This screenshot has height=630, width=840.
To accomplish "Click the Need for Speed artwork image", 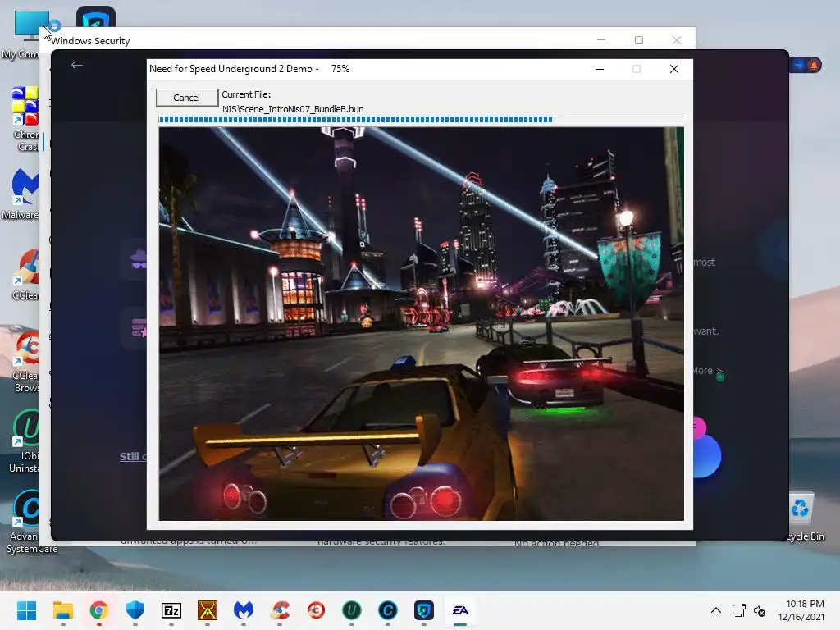I will point(421,323).
